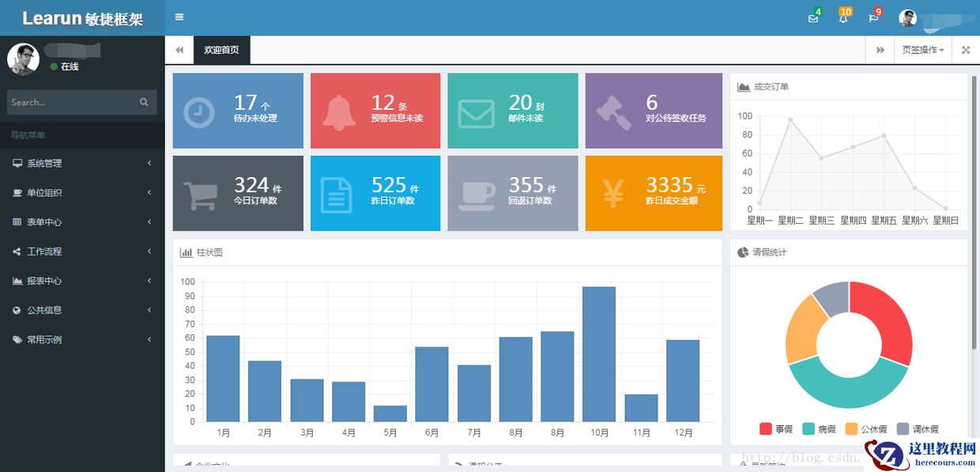
Task: Toggle the 调休假 gray legend swatch
Action: (x=903, y=429)
